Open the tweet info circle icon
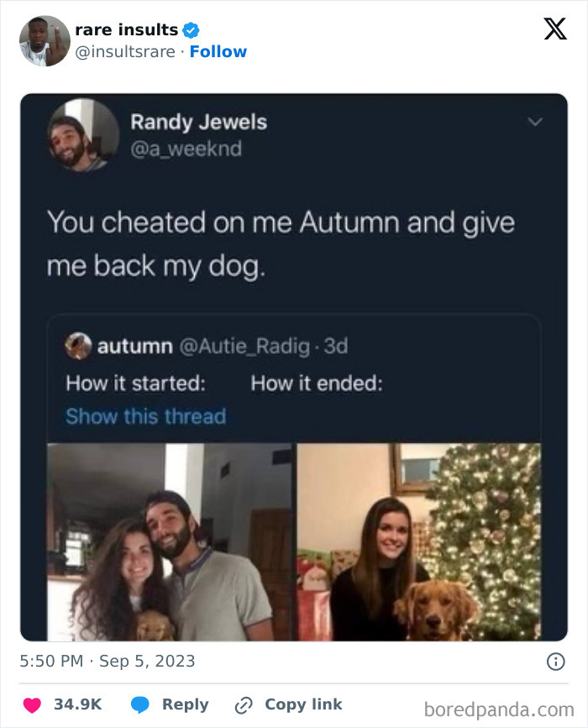The width and height of the screenshot is (588, 728). [556, 661]
